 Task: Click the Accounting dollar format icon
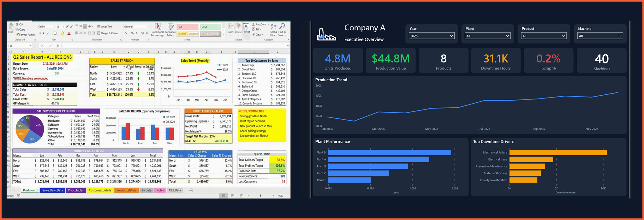(126, 33)
